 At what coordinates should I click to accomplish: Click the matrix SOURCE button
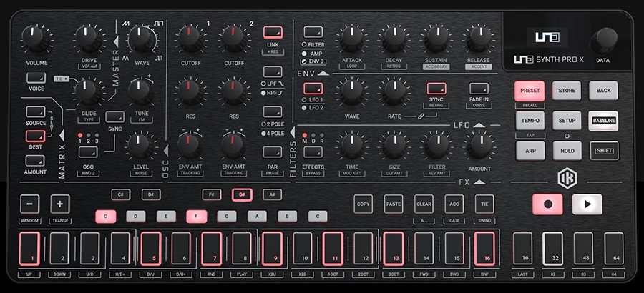[35, 112]
